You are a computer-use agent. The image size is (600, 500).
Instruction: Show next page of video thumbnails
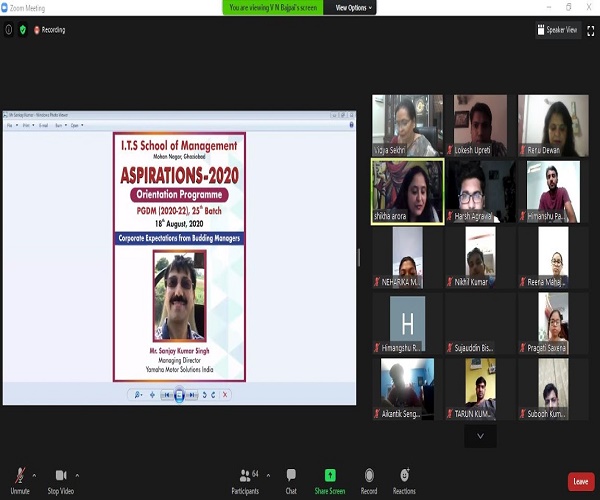(480, 436)
